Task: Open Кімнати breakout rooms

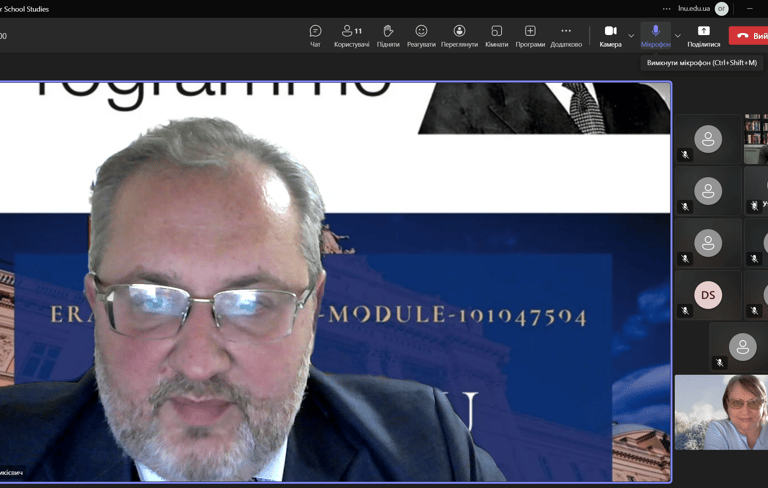Action: [x=496, y=36]
